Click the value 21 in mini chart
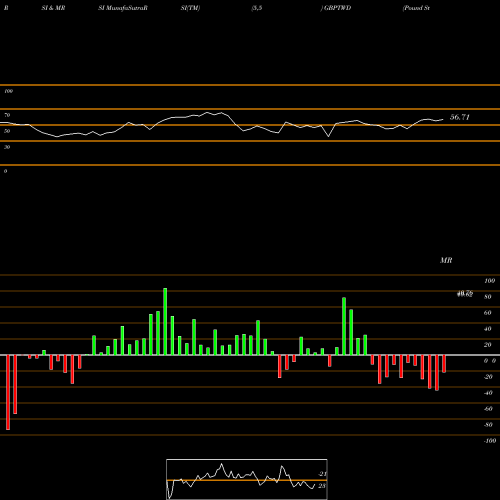This screenshot has height=500, width=500. point(322,474)
